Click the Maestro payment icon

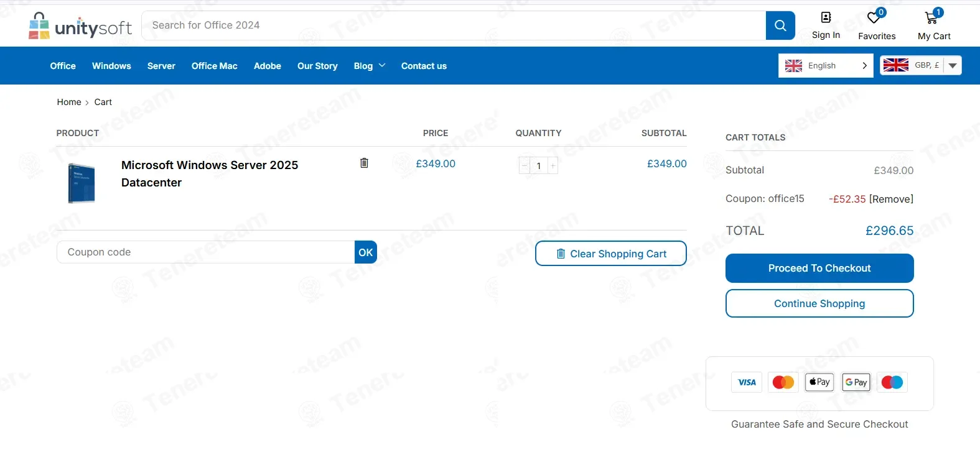click(x=892, y=382)
